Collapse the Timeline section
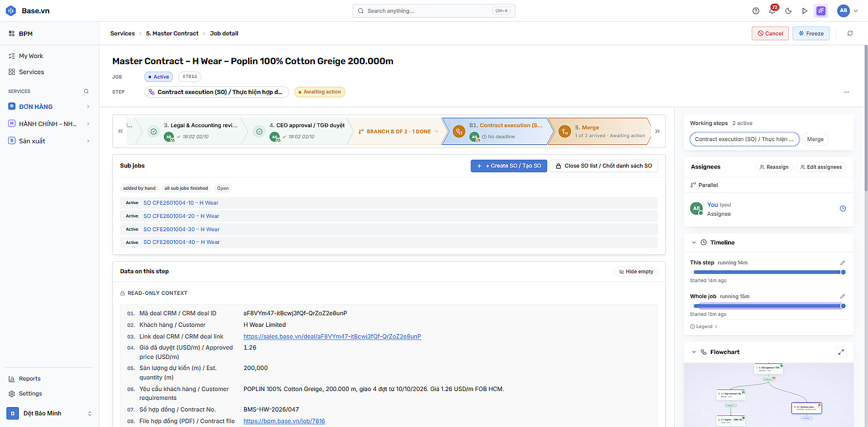Image resolution: width=868 pixels, height=427 pixels. pos(694,242)
